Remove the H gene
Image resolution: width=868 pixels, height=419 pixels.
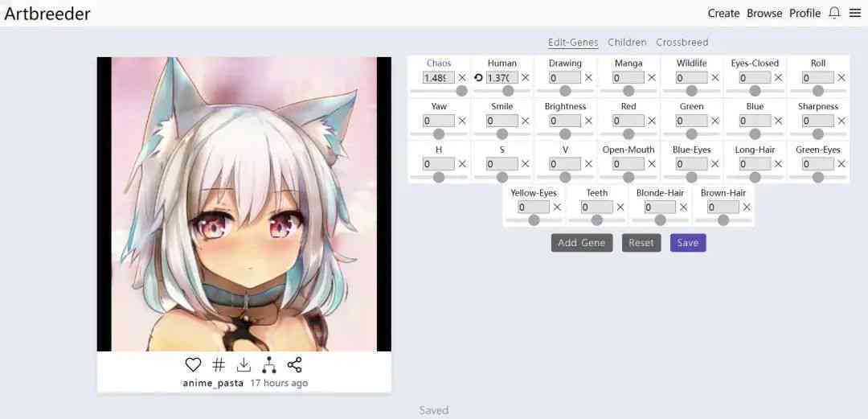(462, 164)
